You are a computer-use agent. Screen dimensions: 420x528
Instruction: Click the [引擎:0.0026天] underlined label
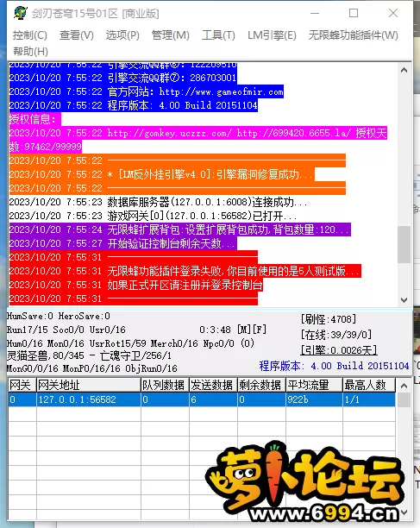(x=339, y=350)
